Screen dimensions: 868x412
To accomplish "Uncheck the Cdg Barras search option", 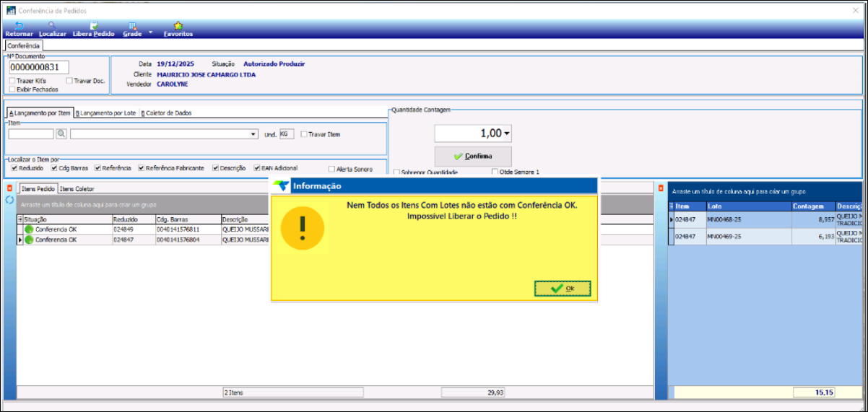I will [x=54, y=168].
